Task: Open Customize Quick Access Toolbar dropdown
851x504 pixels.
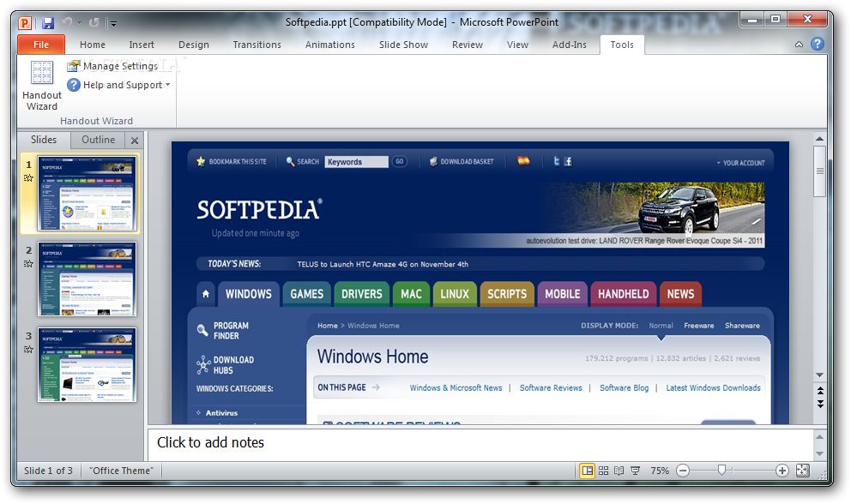Action: 113,23
